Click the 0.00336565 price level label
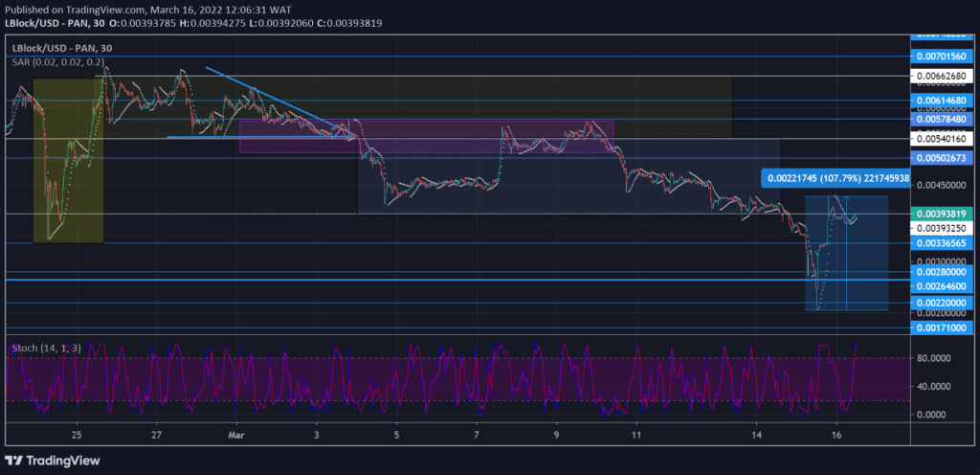The height and width of the screenshot is (475, 980). tap(941, 242)
